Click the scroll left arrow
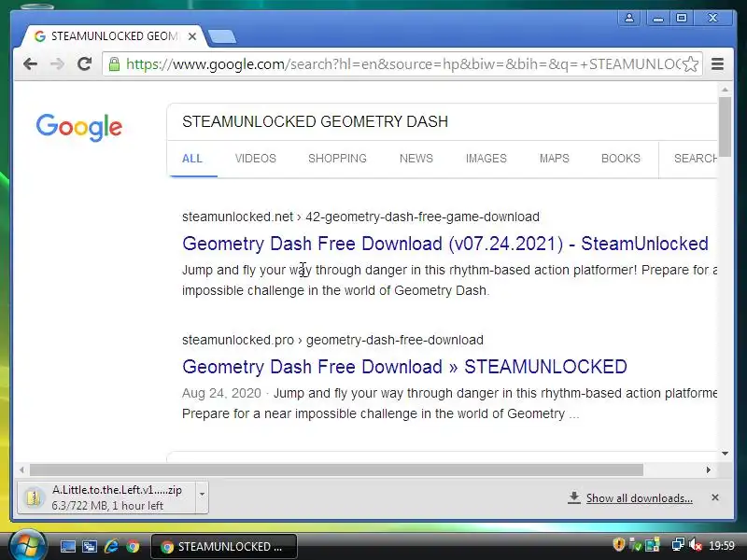Viewport: 747px width, 560px height. (x=21, y=470)
